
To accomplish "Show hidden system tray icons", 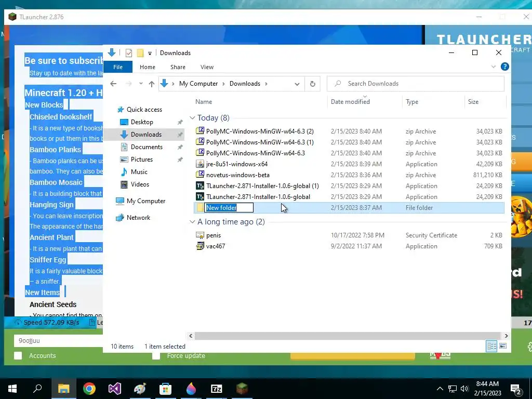I will click(x=440, y=389).
